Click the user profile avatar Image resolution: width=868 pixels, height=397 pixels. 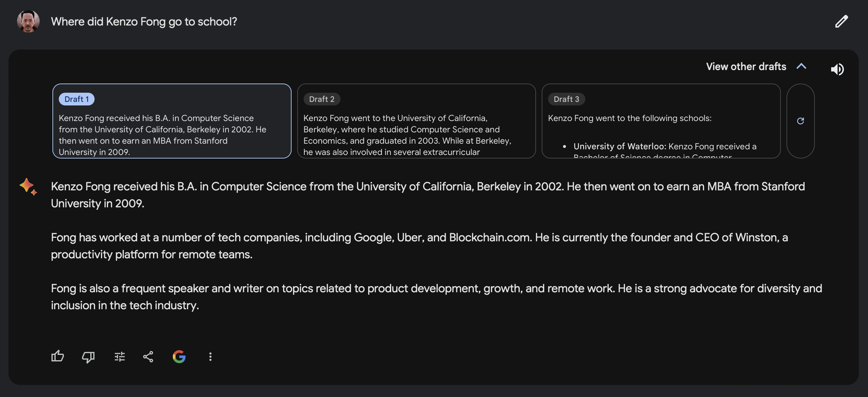pos(28,21)
